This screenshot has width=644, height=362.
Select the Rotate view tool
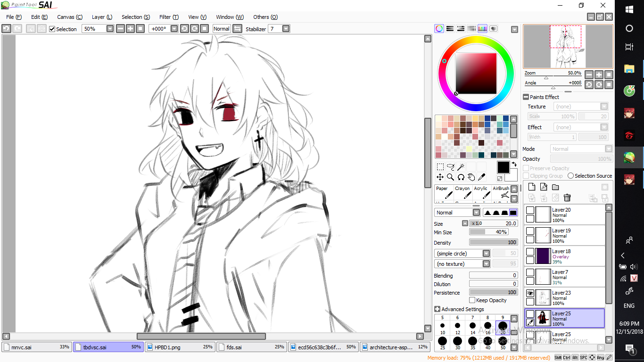tap(461, 177)
